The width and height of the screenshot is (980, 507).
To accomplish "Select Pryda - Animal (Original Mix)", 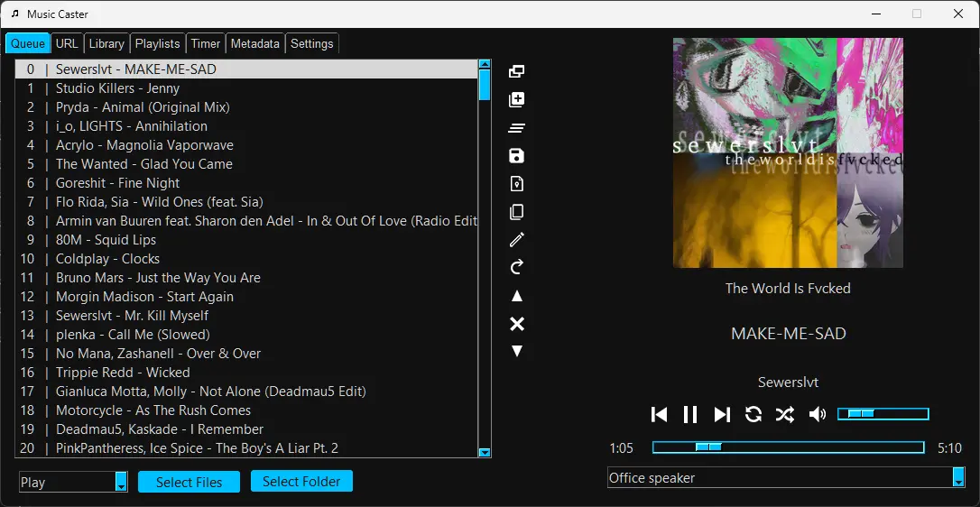I will tap(246, 106).
